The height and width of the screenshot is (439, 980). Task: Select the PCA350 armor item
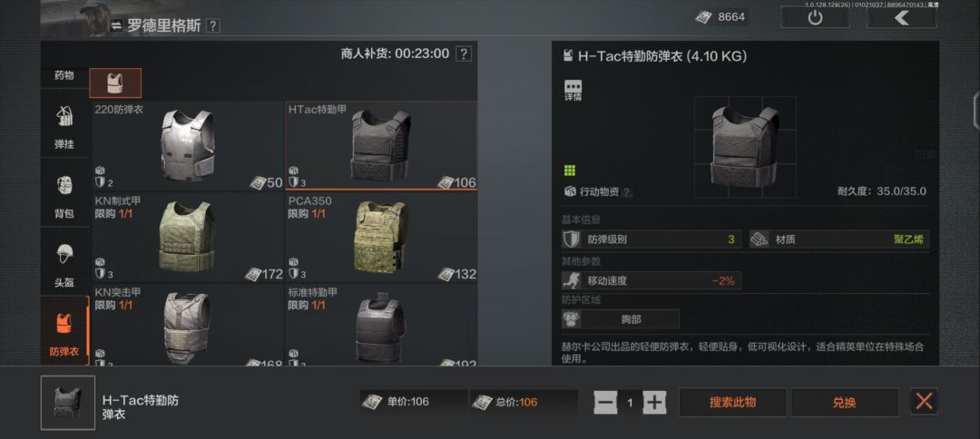click(381, 238)
